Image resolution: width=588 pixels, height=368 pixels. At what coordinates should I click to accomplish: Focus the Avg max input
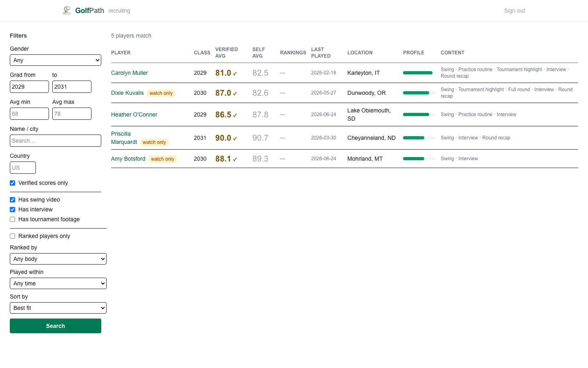pyautogui.click(x=72, y=114)
